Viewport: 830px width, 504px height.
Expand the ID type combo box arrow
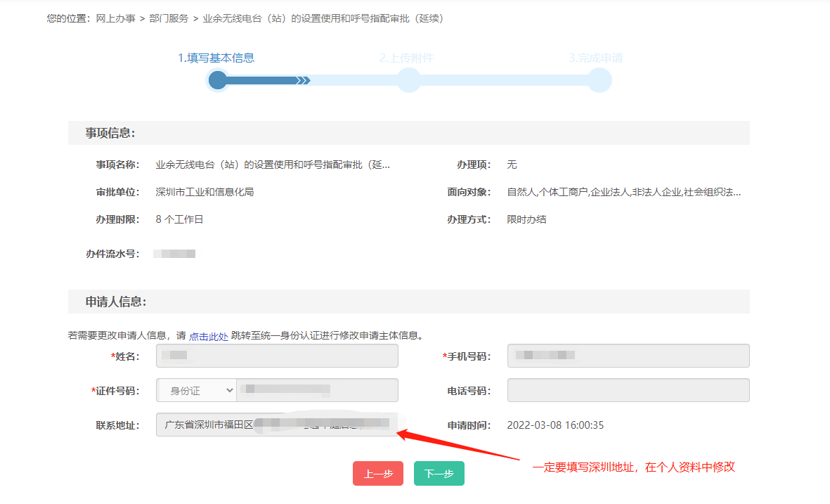[x=228, y=390]
